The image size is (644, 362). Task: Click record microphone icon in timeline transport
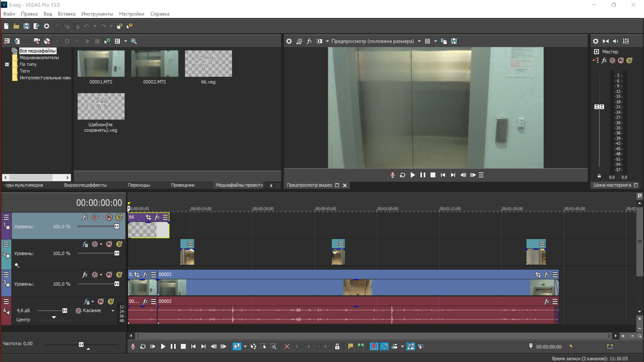point(133,347)
